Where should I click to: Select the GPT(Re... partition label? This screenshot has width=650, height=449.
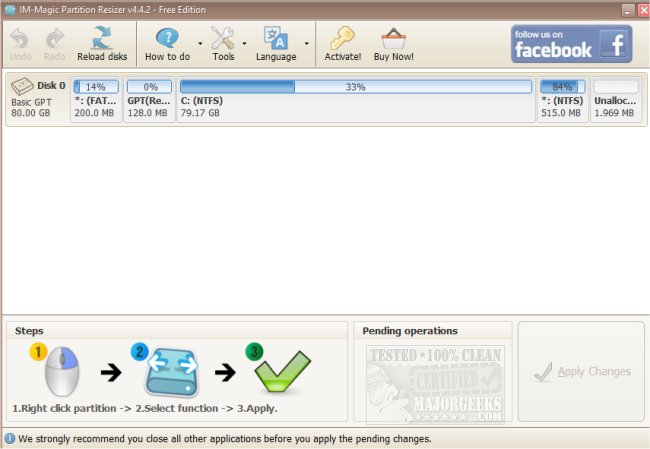149,101
